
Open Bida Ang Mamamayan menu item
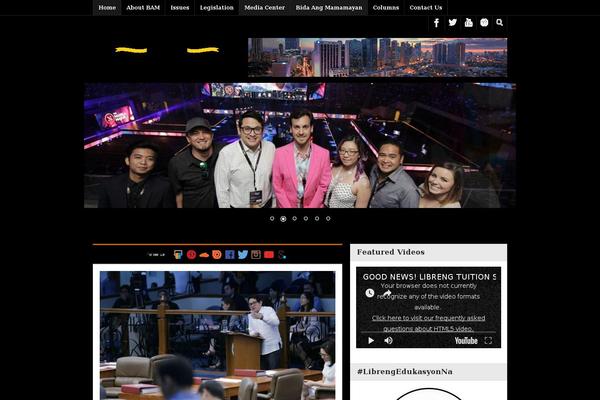(329, 8)
